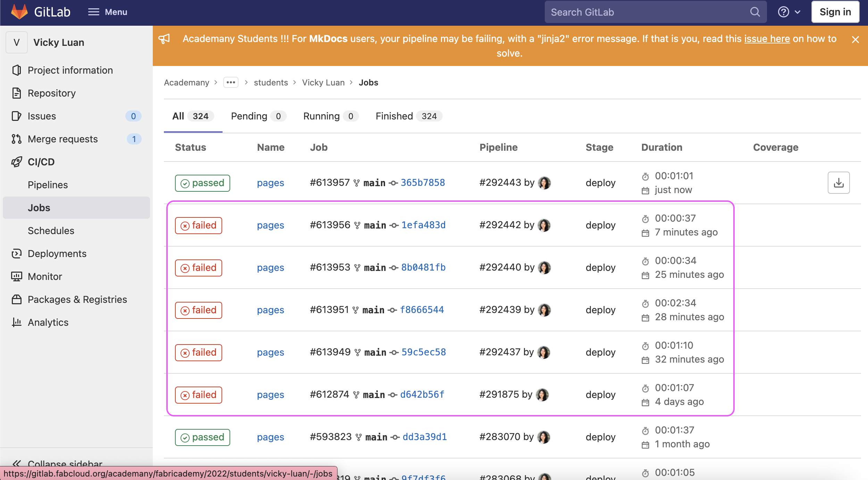Open job #613949
The image size is (868, 480).
pos(330,352)
